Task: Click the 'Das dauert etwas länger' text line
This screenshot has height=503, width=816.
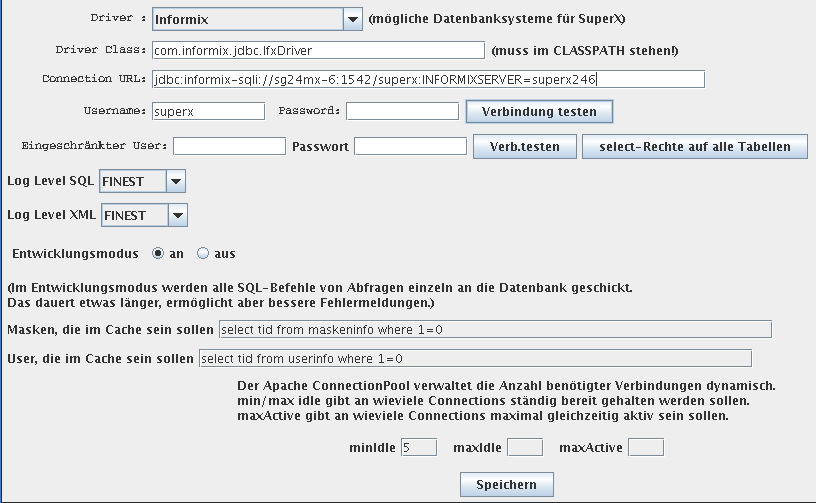Action: [221, 303]
